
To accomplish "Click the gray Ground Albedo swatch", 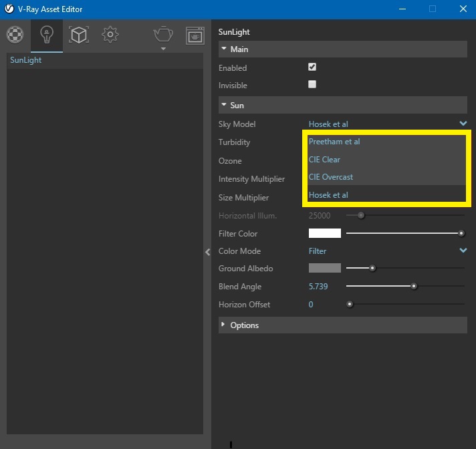I will (324, 268).
